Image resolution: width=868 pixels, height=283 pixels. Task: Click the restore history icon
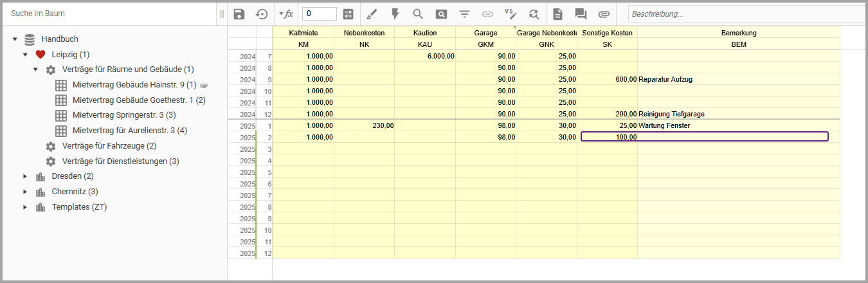point(261,14)
